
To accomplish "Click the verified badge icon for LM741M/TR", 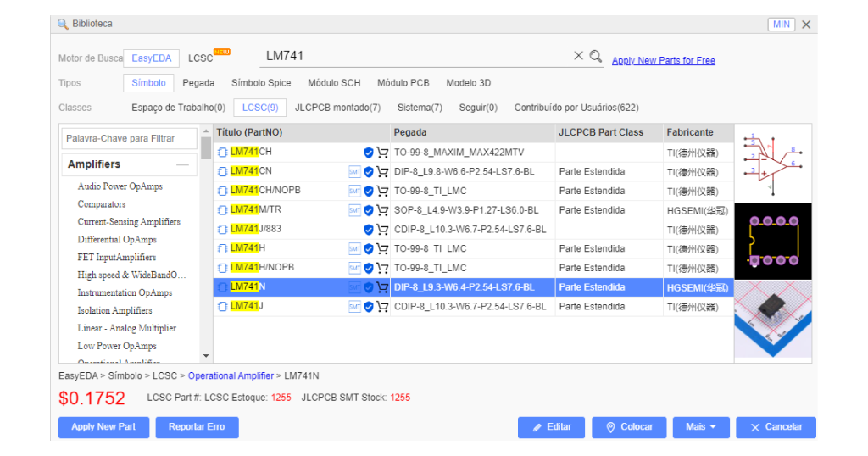I will point(368,210).
